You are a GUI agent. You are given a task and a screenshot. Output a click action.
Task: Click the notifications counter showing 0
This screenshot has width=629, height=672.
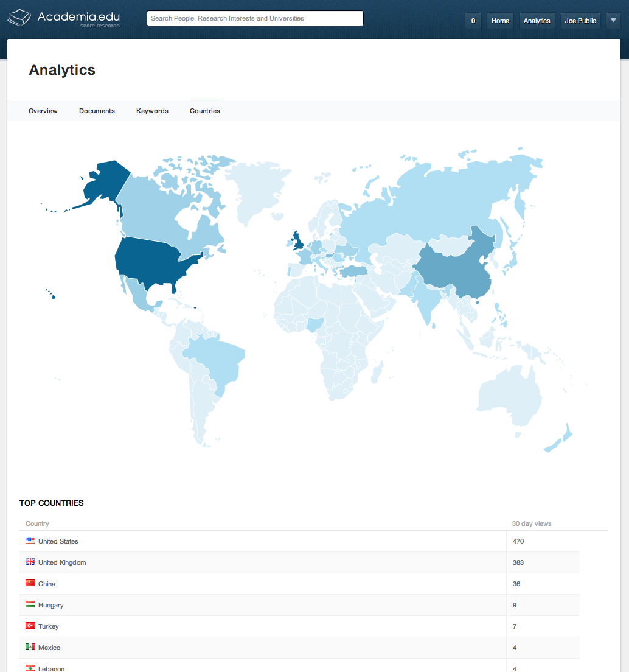473,21
